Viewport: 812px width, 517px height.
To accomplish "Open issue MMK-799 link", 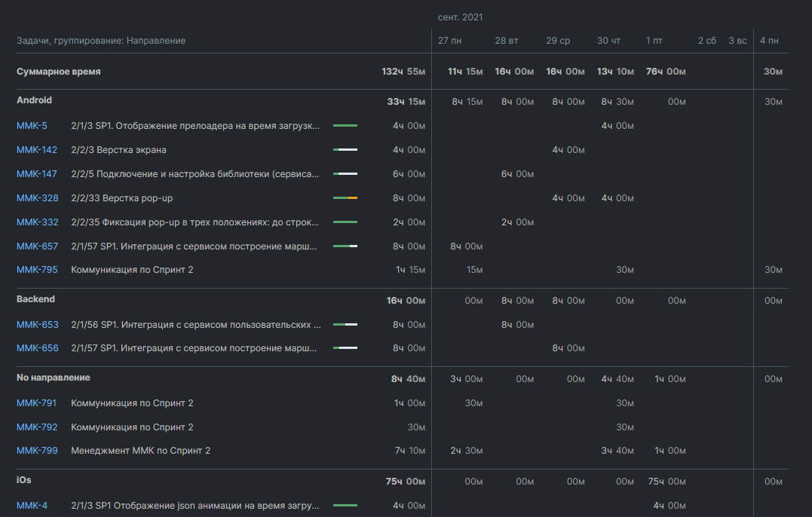I will [x=36, y=451].
